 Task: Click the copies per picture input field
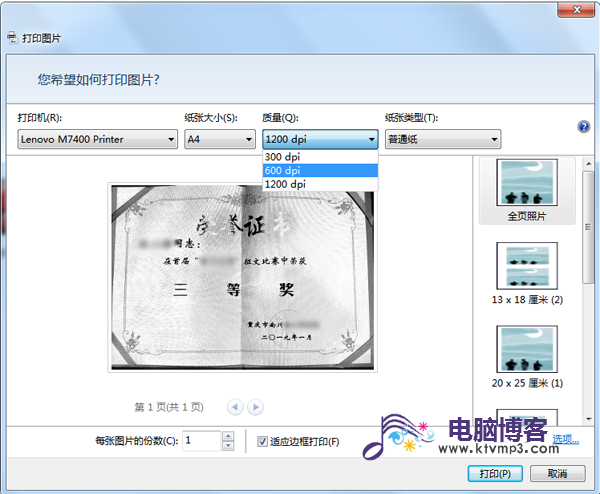(x=202, y=441)
